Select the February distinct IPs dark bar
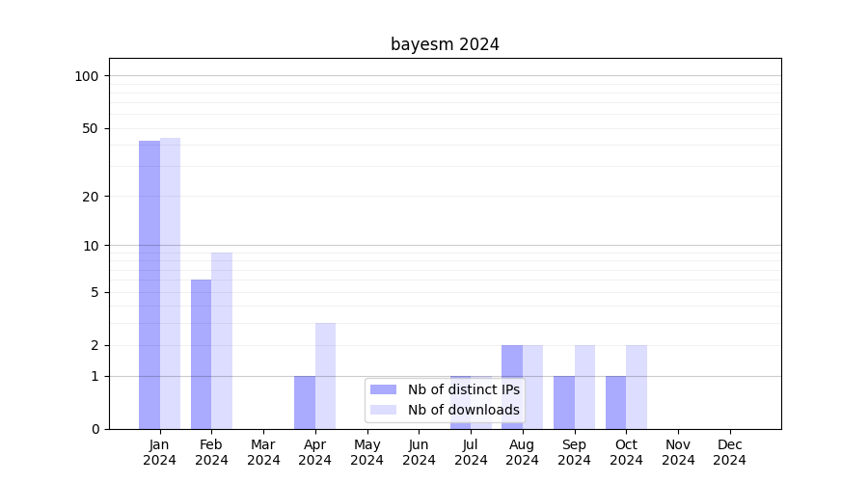This screenshot has height=482, width=868. pos(201,354)
